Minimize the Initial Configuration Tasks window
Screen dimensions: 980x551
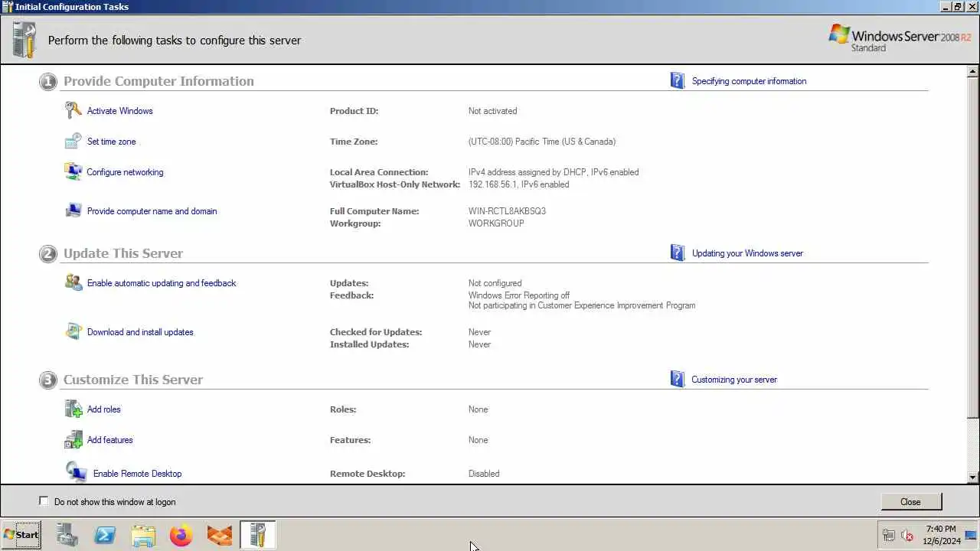946,7
